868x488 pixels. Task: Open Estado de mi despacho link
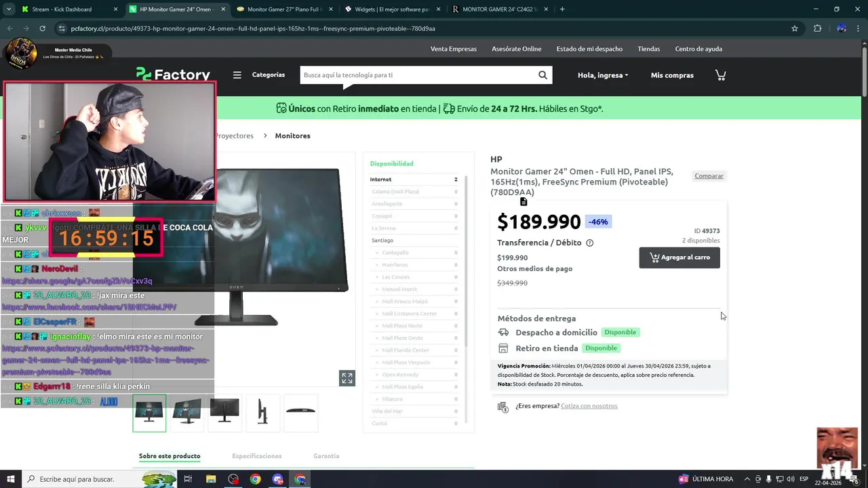click(589, 49)
